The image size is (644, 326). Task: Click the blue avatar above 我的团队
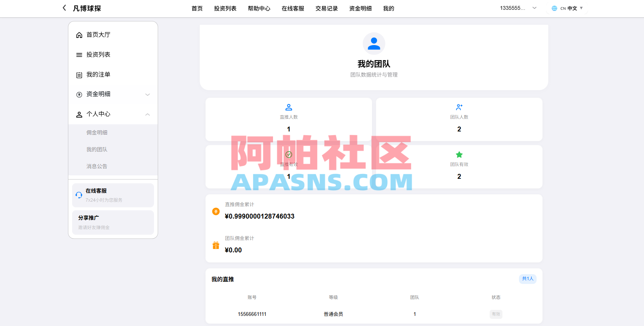[374, 44]
